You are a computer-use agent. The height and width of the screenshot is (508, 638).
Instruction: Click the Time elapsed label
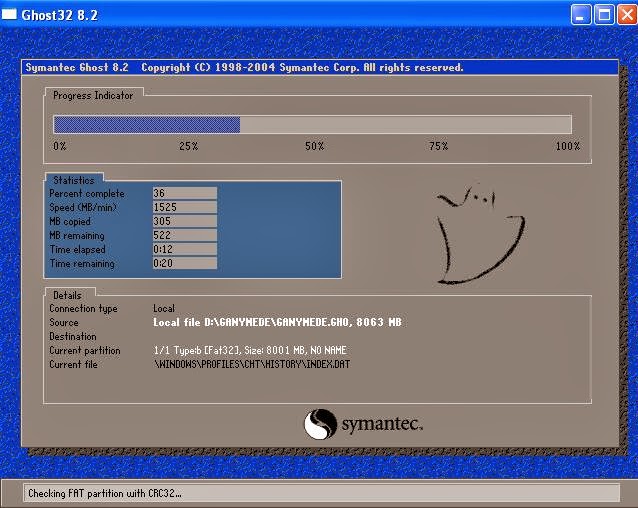(x=77, y=250)
